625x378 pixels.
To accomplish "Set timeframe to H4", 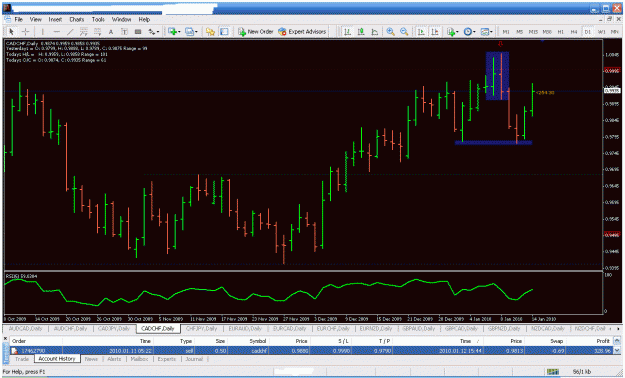I will point(574,32).
